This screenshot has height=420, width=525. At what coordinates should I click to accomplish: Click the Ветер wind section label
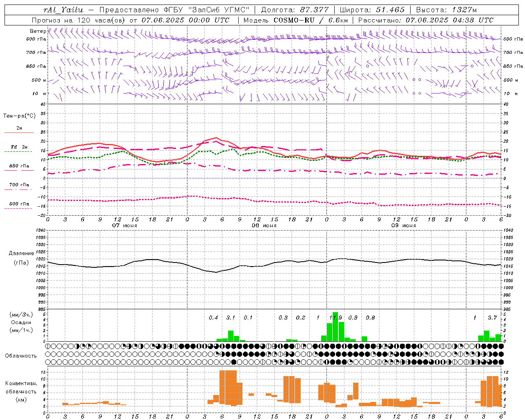pyautogui.click(x=38, y=31)
